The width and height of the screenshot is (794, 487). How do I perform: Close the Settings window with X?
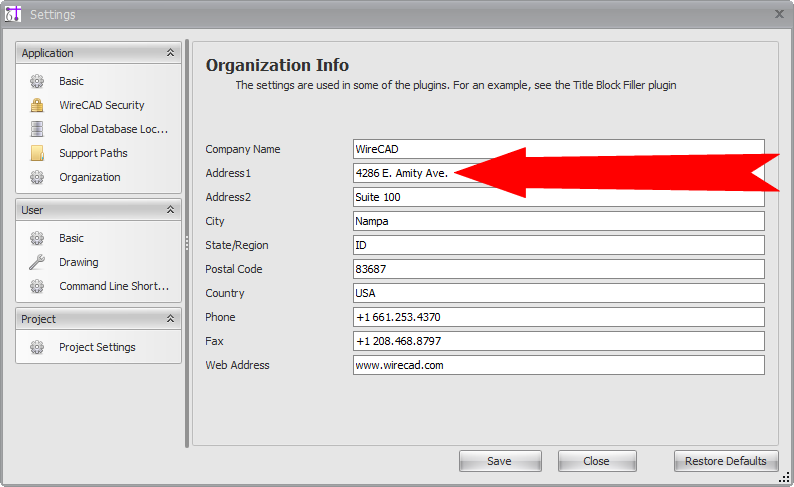(x=779, y=14)
